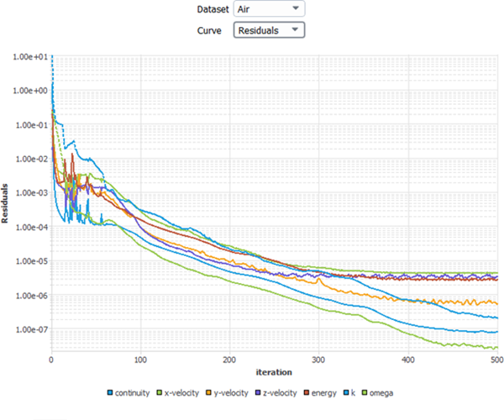Click the y-velocity legend color swatch

208,392
